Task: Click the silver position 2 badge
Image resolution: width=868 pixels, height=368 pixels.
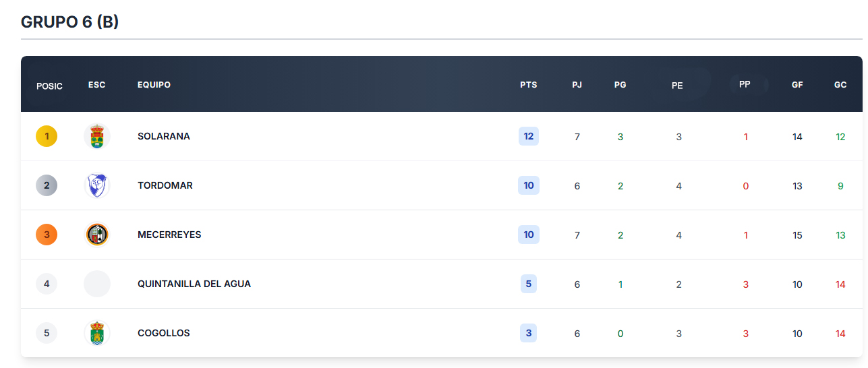Action: pos(47,185)
